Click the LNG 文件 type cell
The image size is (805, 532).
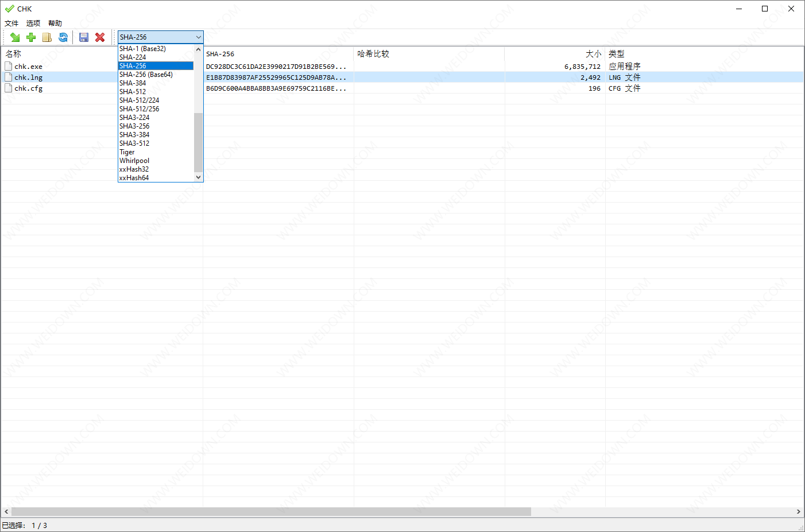click(x=625, y=77)
